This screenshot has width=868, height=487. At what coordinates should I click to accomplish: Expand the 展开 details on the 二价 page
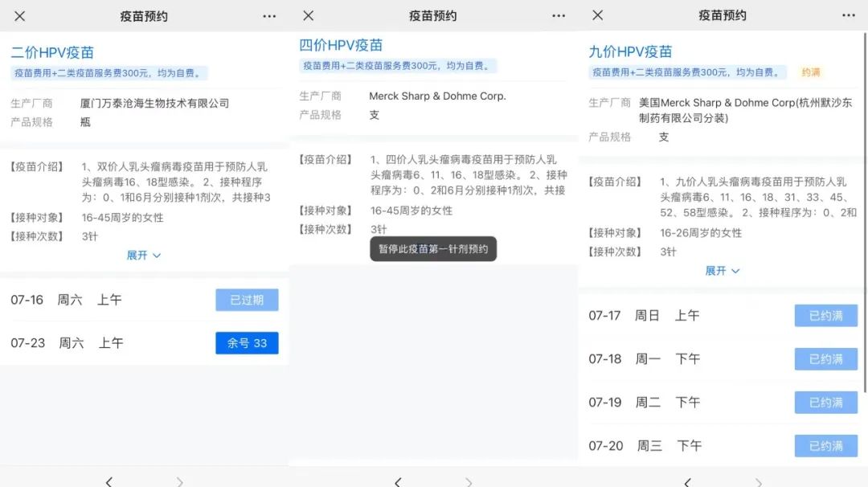pyautogui.click(x=145, y=256)
